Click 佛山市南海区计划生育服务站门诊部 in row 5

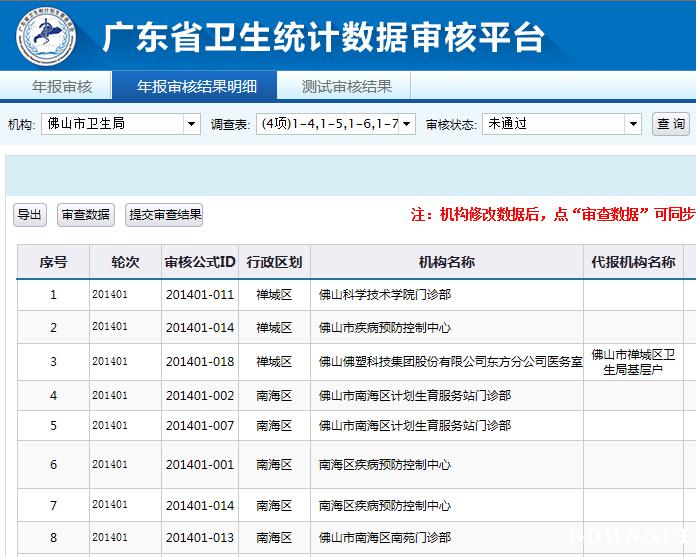415,426
